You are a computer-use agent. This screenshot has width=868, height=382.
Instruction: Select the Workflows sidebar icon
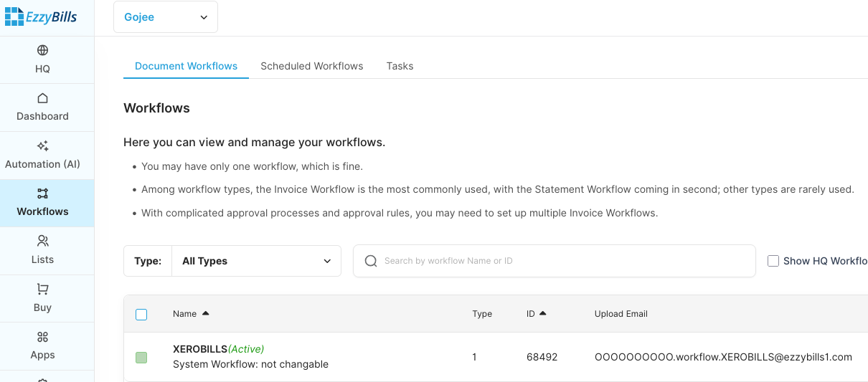pyautogui.click(x=42, y=194)
